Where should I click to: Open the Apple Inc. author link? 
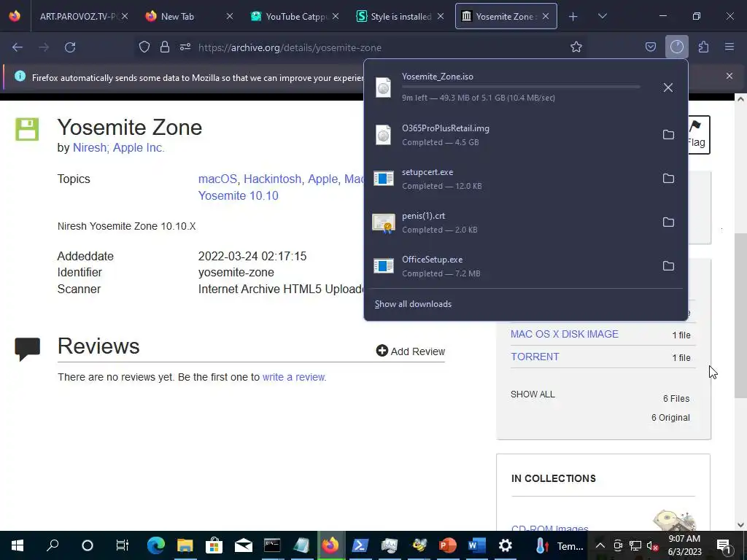pos(139,147)
